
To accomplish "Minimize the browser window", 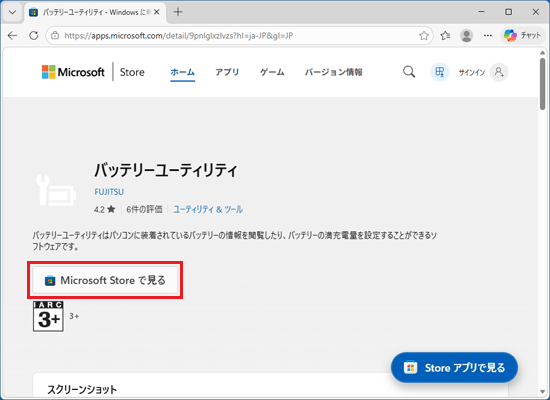I will [481, 12].
